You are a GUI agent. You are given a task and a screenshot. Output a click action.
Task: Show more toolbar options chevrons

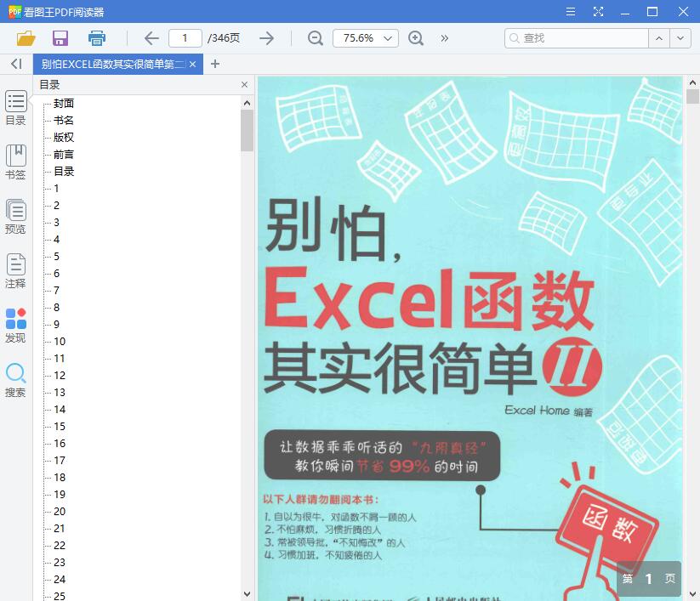click(444, 38)
